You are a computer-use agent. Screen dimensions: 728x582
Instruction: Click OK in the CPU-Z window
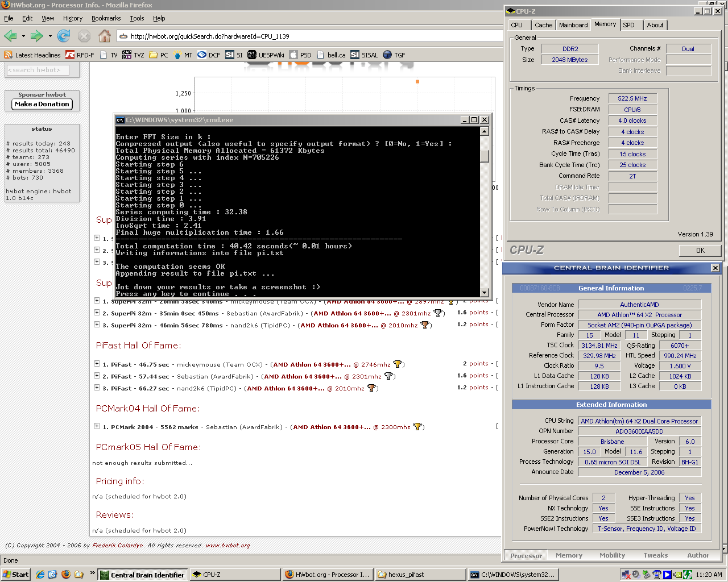click(x=700, y=250)
